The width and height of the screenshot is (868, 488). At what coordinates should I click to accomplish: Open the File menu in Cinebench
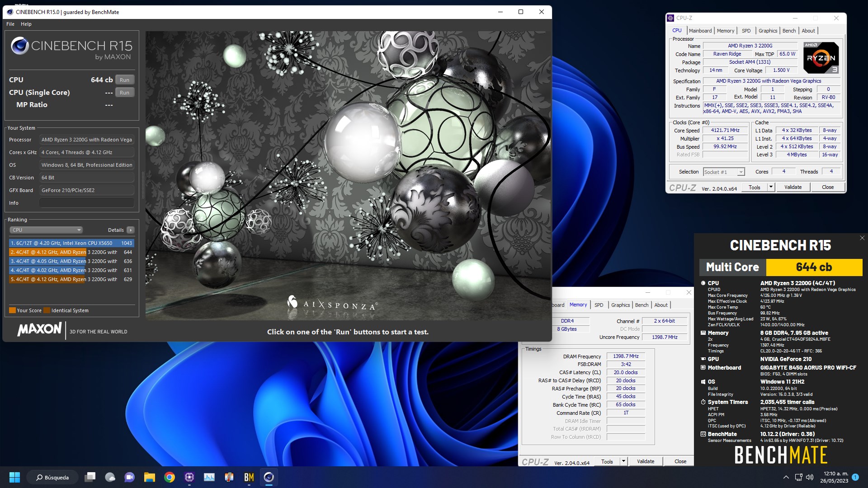[10, 24]
